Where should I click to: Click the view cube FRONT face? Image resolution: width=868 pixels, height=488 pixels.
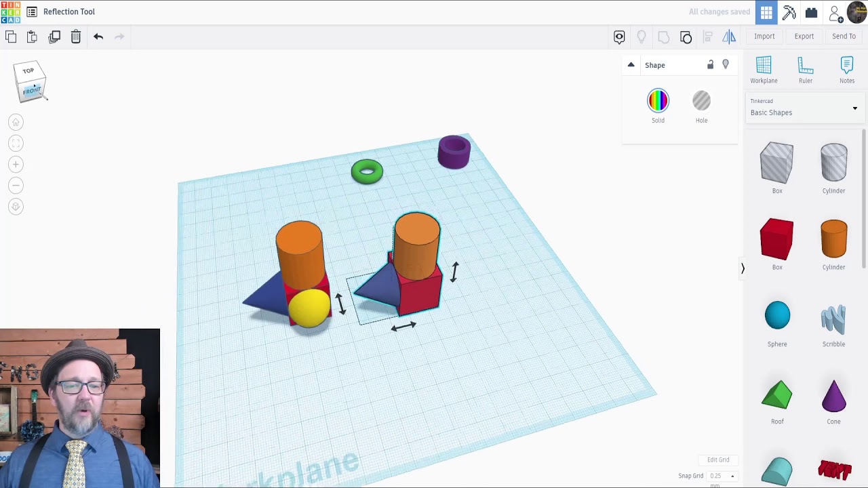click(31, 90)
